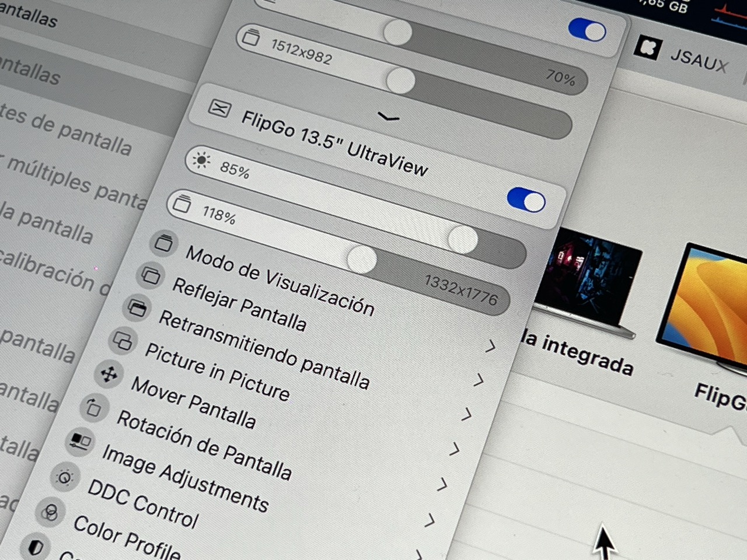Expand the Rotación de Pantalla submenu arrow
The width and height of the screenshot is (747, 560).
click(430, 520)
